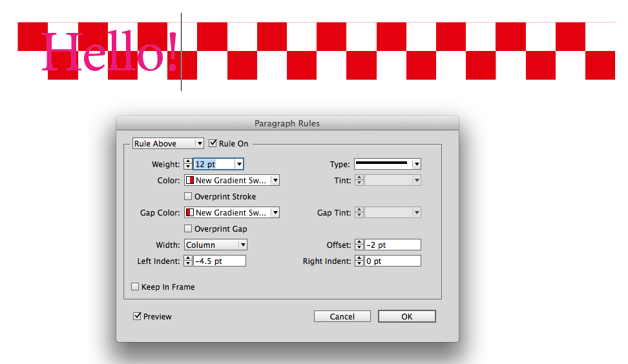
Task: Open the Width Column dropdown
Action: pyautogui.click(x=216, y=245)
